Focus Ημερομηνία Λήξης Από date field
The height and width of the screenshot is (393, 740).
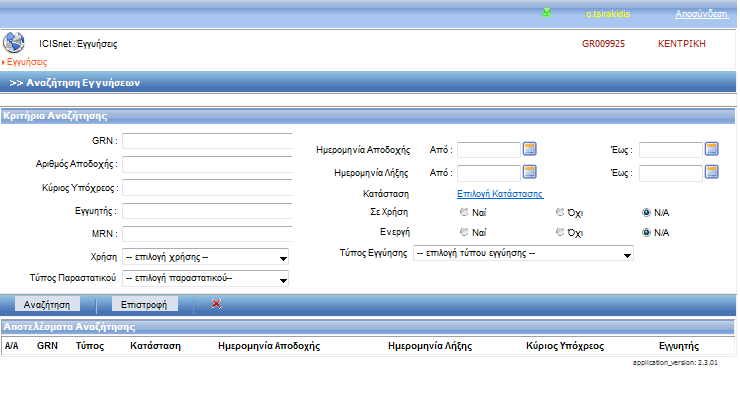[489, 173]
